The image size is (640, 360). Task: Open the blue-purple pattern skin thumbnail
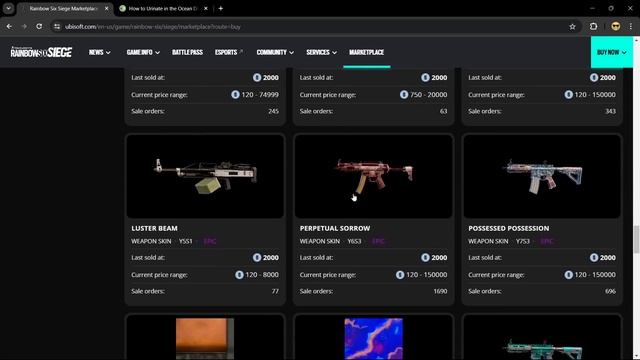click(x=373, y=338)
